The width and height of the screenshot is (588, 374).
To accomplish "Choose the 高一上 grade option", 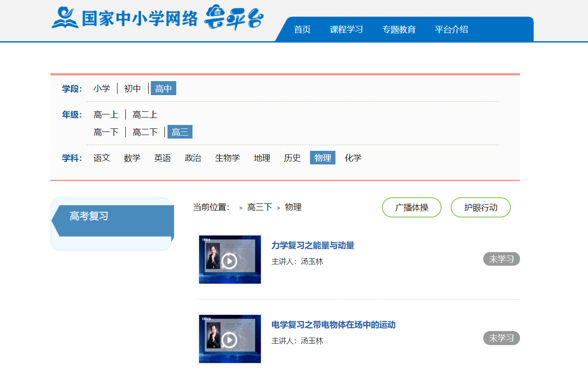I will point(106,115).
